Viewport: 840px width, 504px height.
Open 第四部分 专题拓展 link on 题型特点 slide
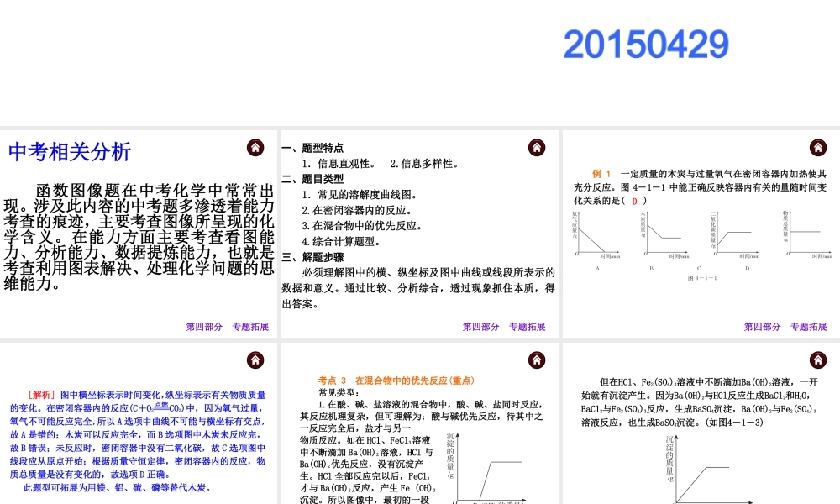(504, 327)
